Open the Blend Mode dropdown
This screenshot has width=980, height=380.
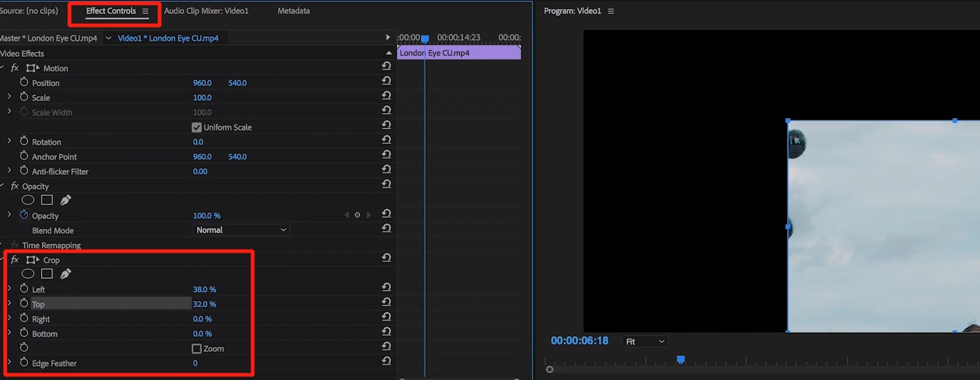(241, 230)
